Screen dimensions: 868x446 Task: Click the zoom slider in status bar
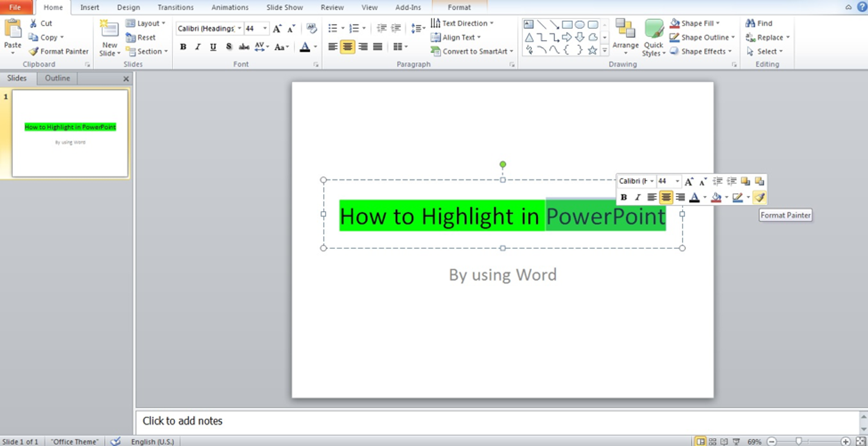pyautogui.click(x=798, y=441)
